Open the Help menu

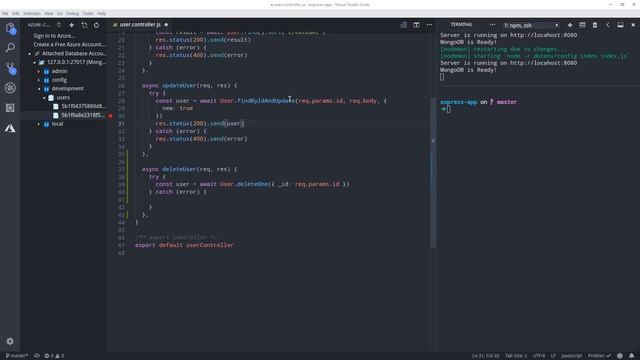pyautogui.click(x=102, y=13)
